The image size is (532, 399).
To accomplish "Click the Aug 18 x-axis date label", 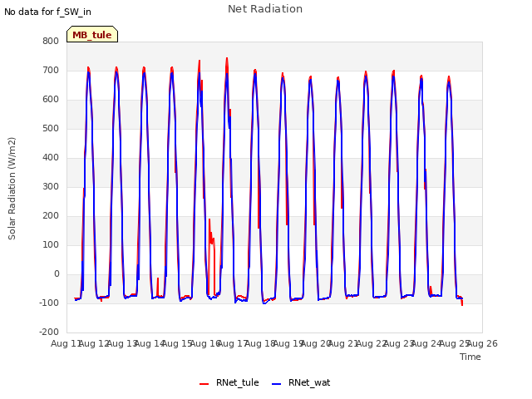I will click(260, 343).
